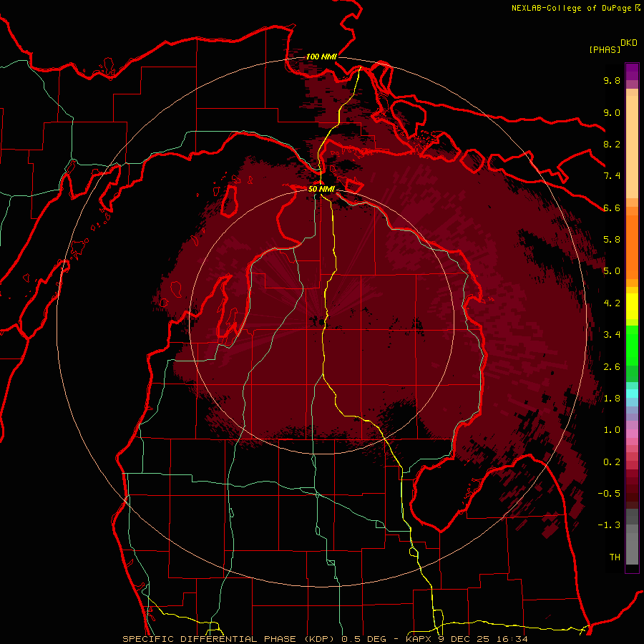Click the DKD product code label
Viewport: 644px width, 644px height.
coord(629,43)
